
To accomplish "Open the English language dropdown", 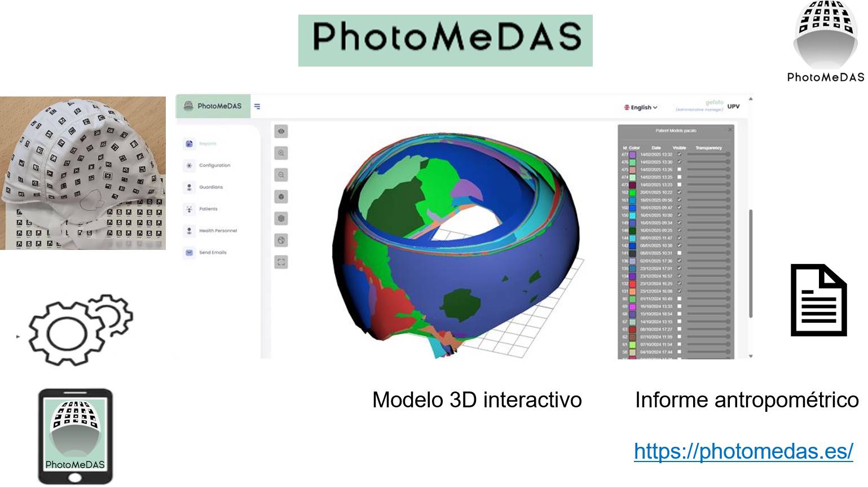I will click(641, 107).
